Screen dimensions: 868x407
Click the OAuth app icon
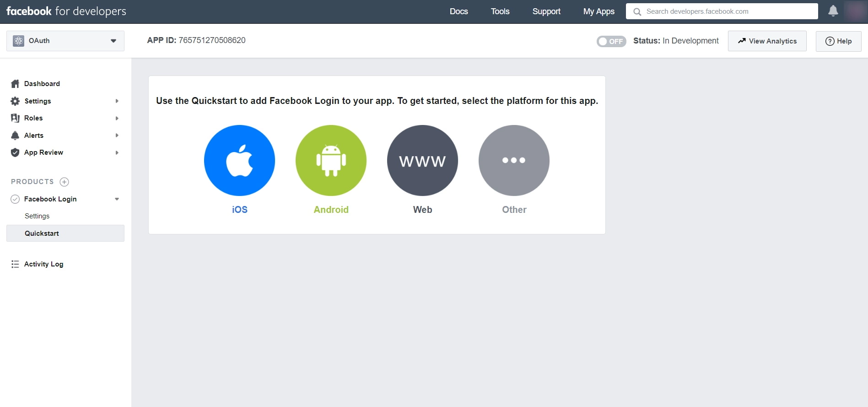tap(18, 41)
